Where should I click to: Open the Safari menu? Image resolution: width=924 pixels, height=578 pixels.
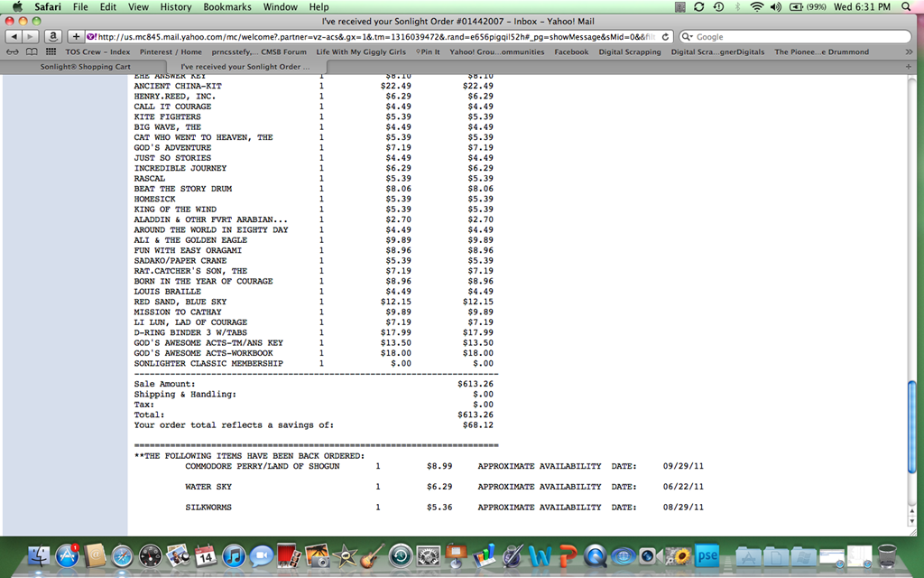click(47, 7)
